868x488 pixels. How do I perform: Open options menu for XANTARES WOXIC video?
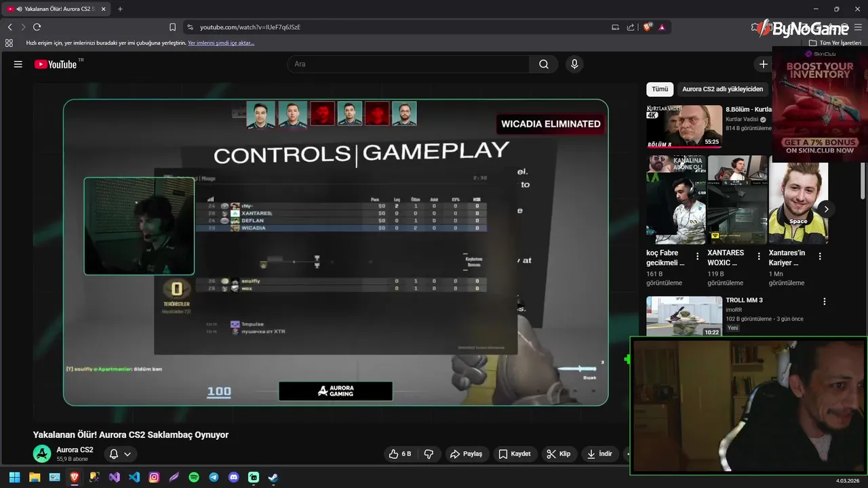pos(759,257)
